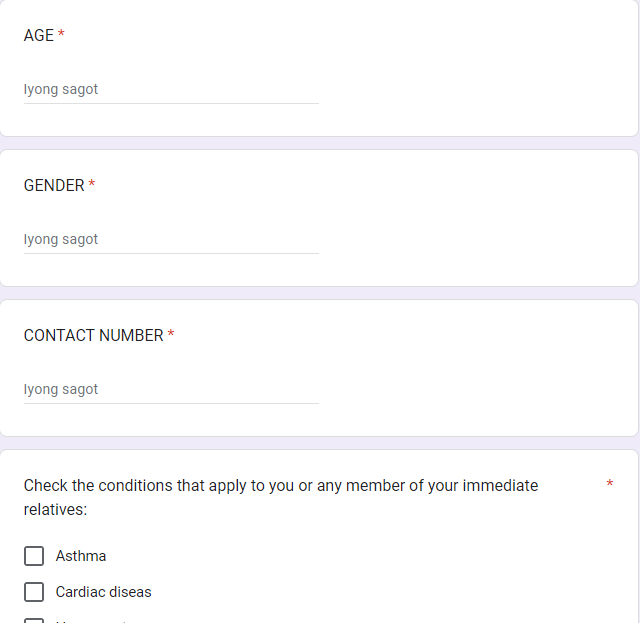Image resolution: width=640 pixels, height=623 pixels.
Task: Click the Asthma option label
Action: click(81, 556)
